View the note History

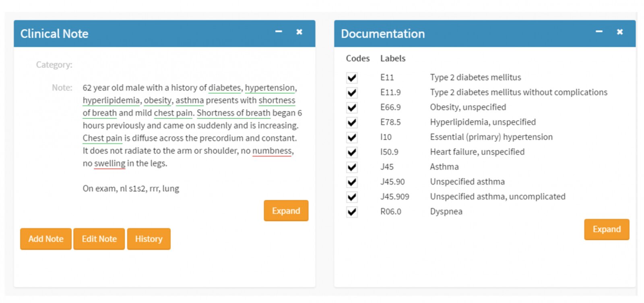point(149,239)
